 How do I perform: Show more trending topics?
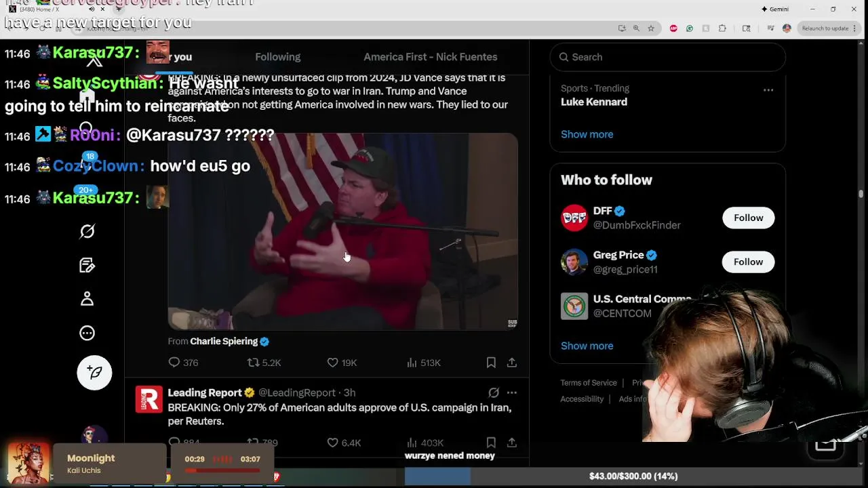click(x=587, y=134)
